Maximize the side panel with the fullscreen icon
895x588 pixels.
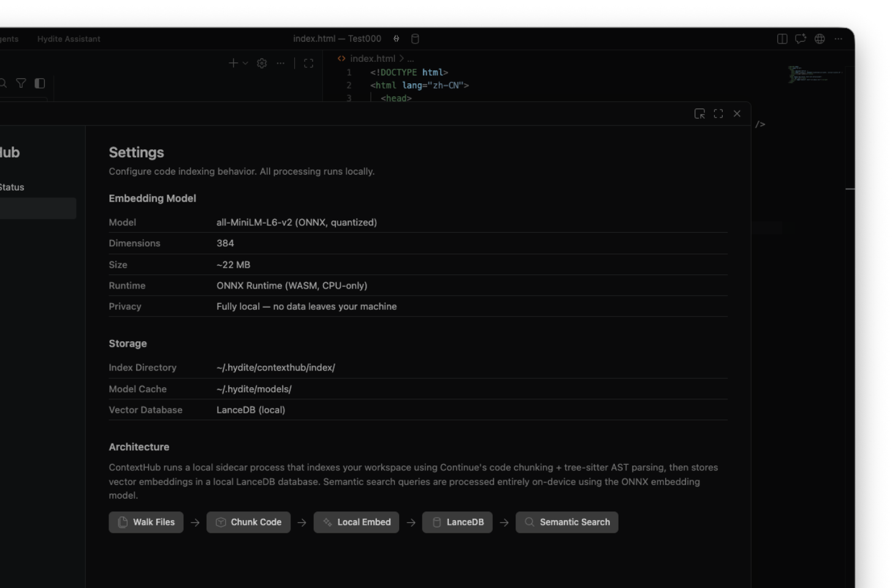click(308, 63)
